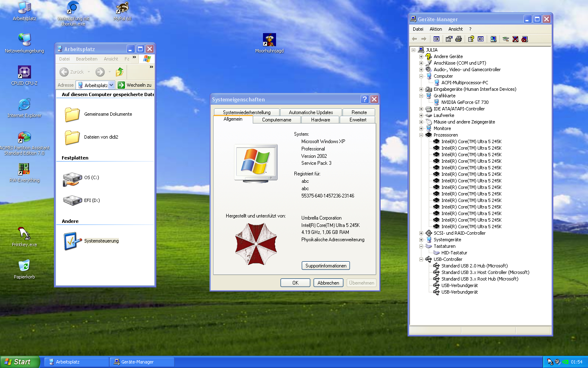Click the folder up icon in Arbeitsplatz
This screenshot has width=588, height=368.
tap(120, 72)
